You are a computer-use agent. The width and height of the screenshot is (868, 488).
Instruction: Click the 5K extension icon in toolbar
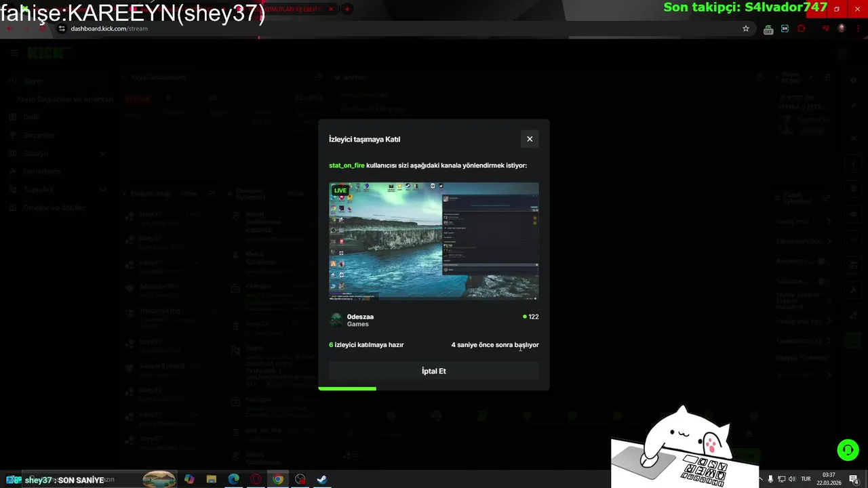pos(785,28)
